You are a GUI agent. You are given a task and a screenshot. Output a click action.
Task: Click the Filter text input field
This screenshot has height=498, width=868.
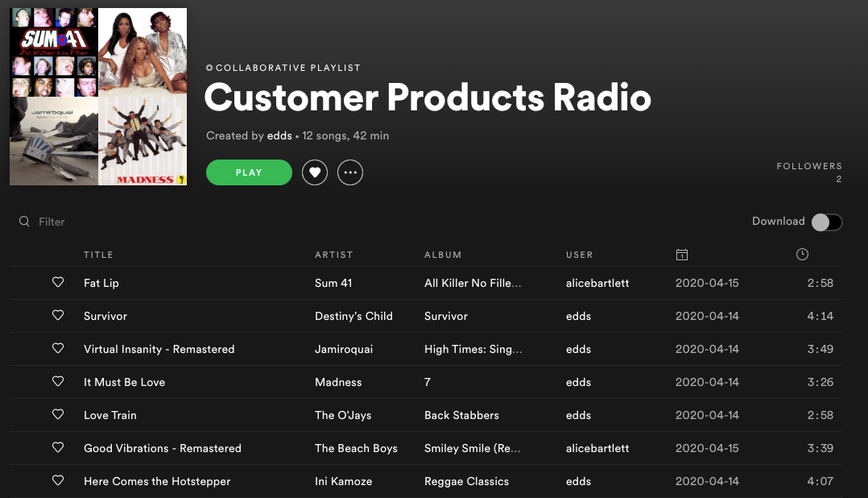tap(52, 221)
